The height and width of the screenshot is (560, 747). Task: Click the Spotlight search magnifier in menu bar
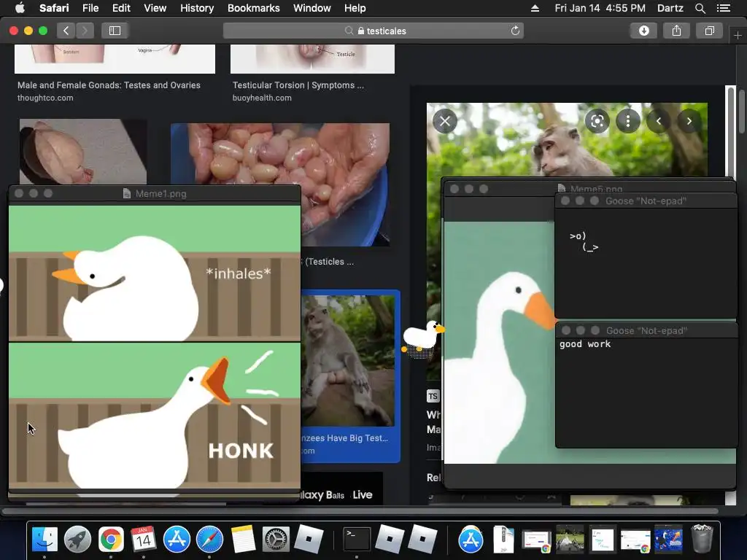click(x=700, y=8)
